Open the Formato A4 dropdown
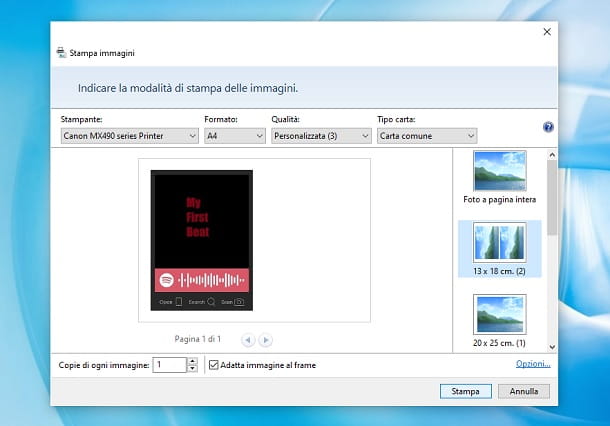 click(x=235, y=136)
